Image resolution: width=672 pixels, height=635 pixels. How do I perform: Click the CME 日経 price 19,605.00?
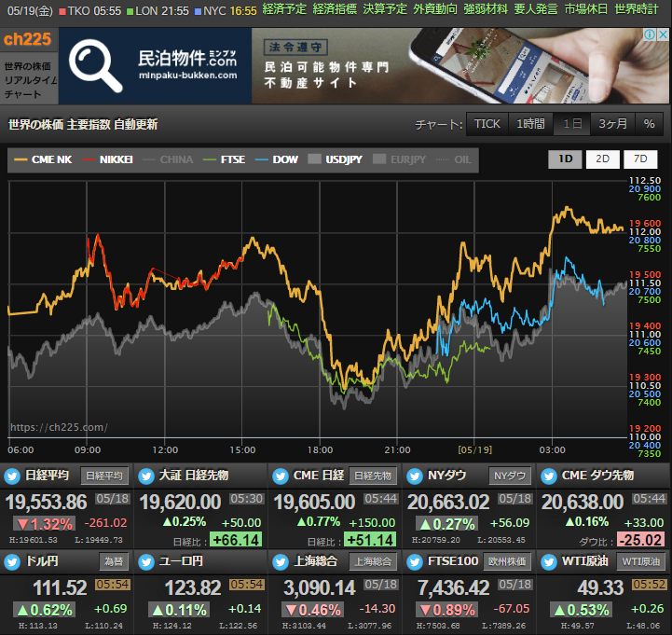click(x=315, y=502)
